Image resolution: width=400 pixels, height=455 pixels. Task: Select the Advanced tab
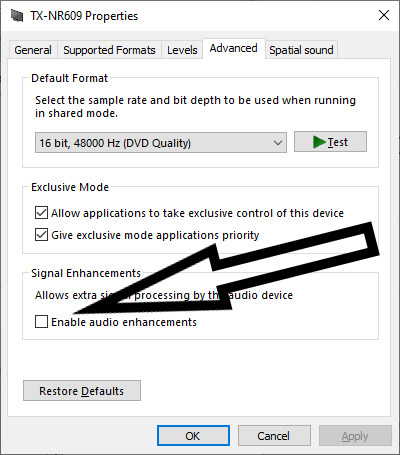(x=234, y=49)
